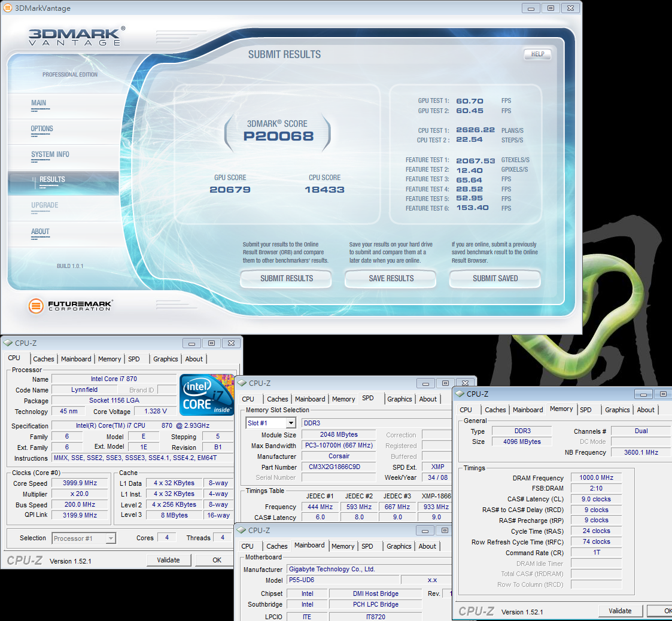This screenshot has width=672, height=621.
Task: Click CPU-Z icon in SPD window title bar
Action: coord(242,383)
